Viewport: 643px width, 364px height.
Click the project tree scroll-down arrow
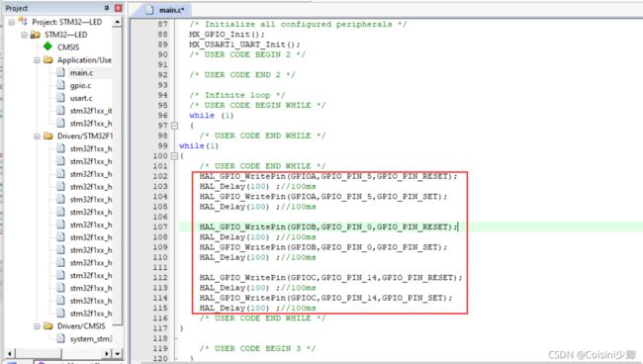click(118, 353)
